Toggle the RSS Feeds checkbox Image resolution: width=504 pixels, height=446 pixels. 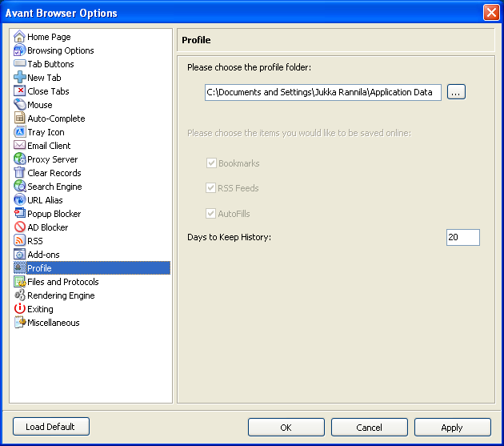[210, 188]
